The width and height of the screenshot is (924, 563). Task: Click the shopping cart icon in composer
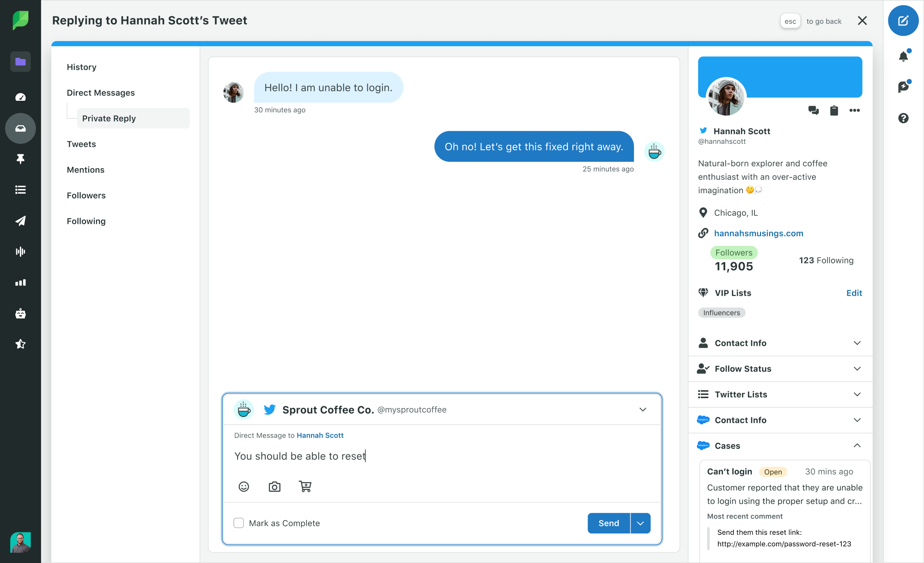point(304,487)
